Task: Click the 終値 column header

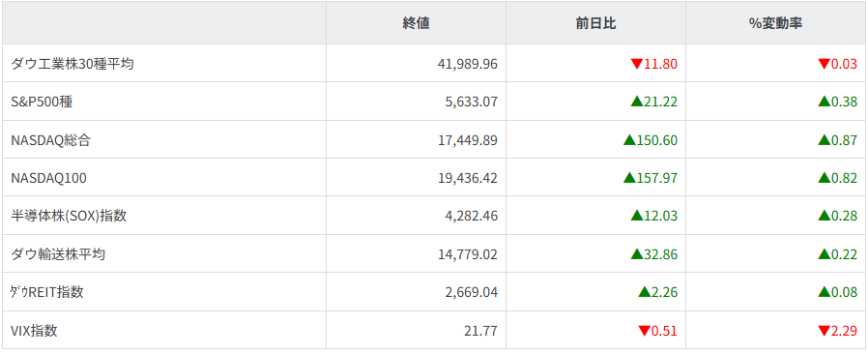Action: 416,23
